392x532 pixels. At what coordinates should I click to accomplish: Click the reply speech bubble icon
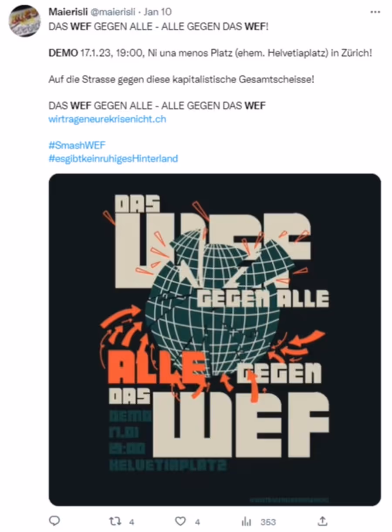[54, 521]
